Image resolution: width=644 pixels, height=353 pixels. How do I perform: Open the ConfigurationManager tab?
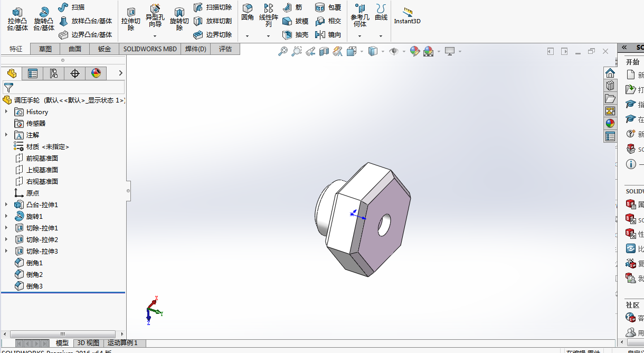pyautogui.click(x=54, y=73)
